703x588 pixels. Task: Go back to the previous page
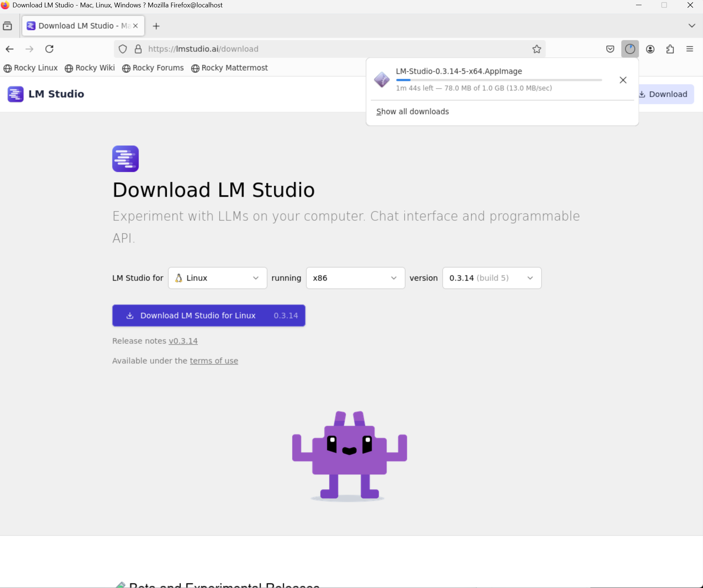(x=10, y=49)
